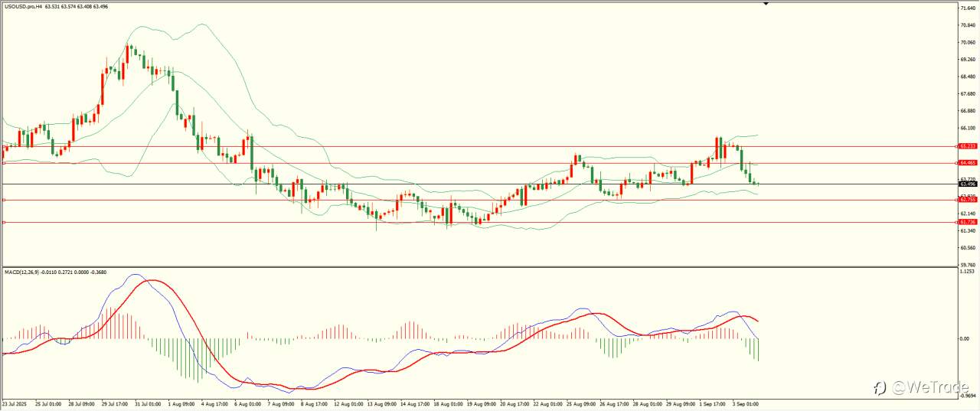Click the 13 Aug 09:00 time label

[384, 403]
